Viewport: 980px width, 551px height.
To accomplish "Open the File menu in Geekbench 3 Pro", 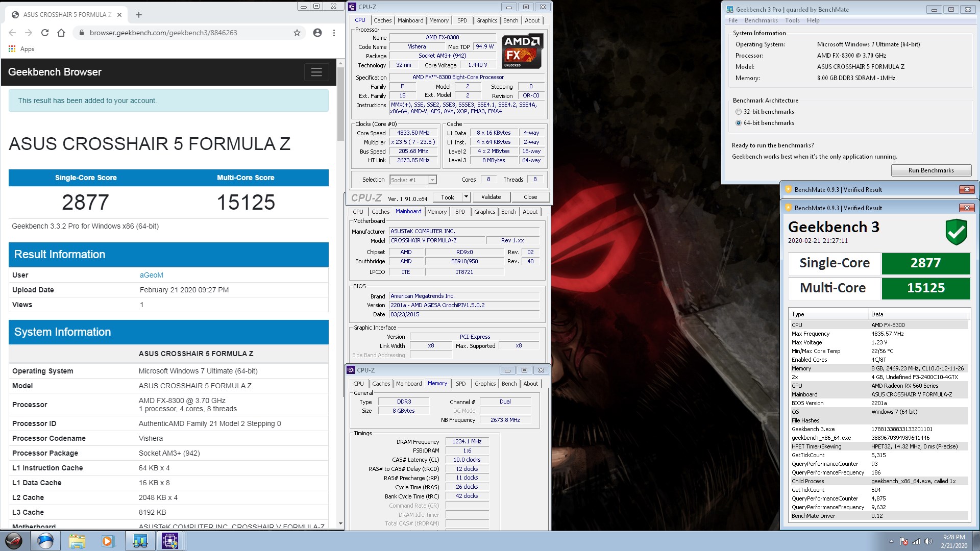I will tap(733, 20).
